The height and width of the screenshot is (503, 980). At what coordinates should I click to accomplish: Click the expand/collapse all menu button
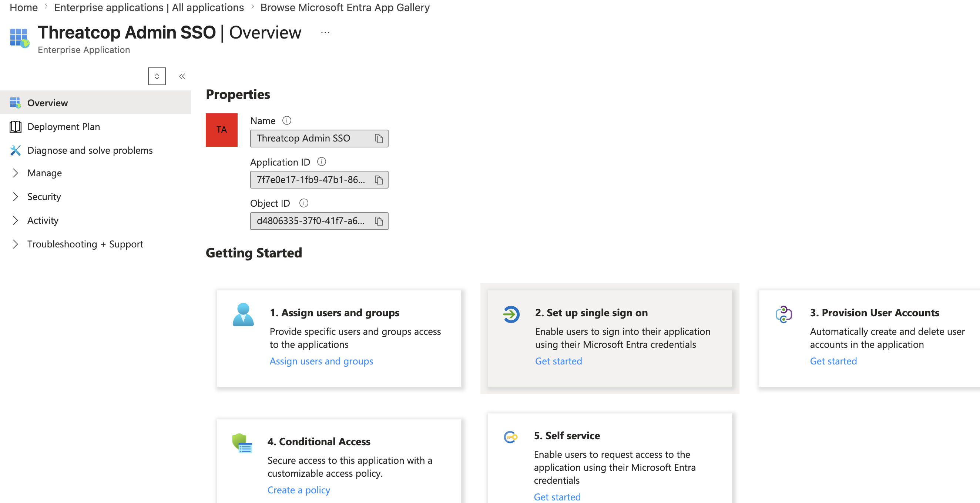(x=157, y=76)
